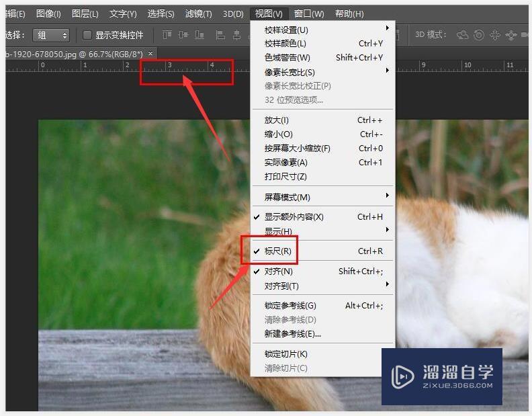Image resolution: width=532 pixels, height=416 pixels.
Task: Click the align top edges icon
Action: (167, 35)
